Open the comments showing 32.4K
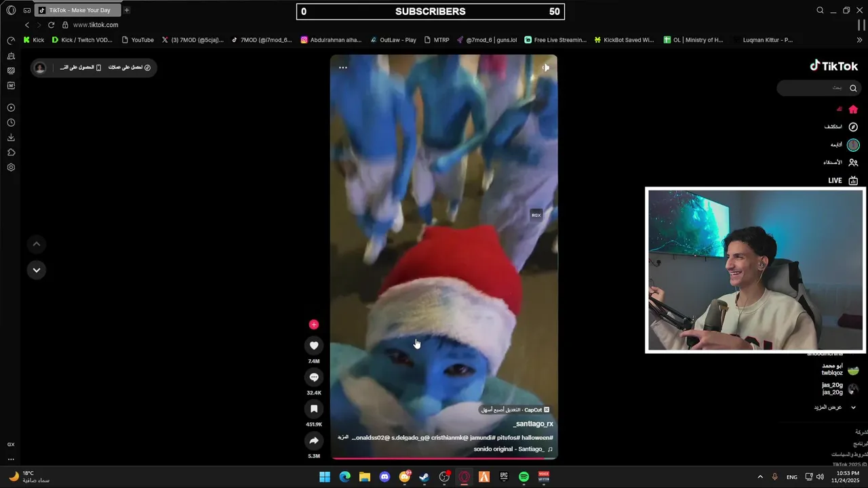 coord(314,378)
